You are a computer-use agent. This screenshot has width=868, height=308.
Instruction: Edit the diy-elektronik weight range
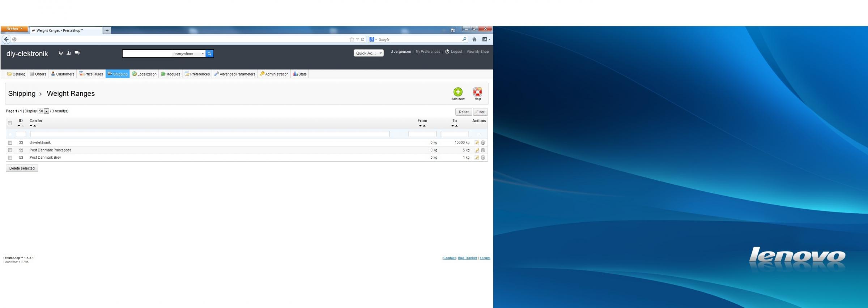pos(477,142)
